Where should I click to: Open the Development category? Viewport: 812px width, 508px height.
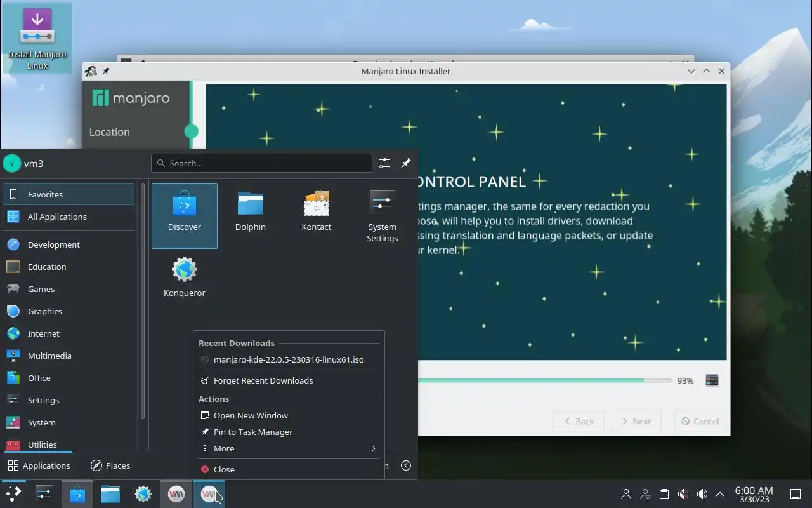(69, 244)
